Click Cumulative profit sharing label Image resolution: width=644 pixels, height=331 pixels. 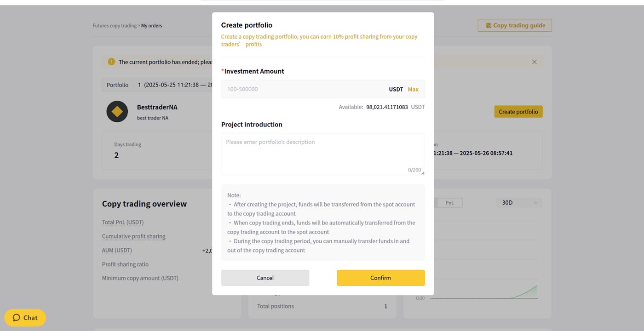(134, 236)
